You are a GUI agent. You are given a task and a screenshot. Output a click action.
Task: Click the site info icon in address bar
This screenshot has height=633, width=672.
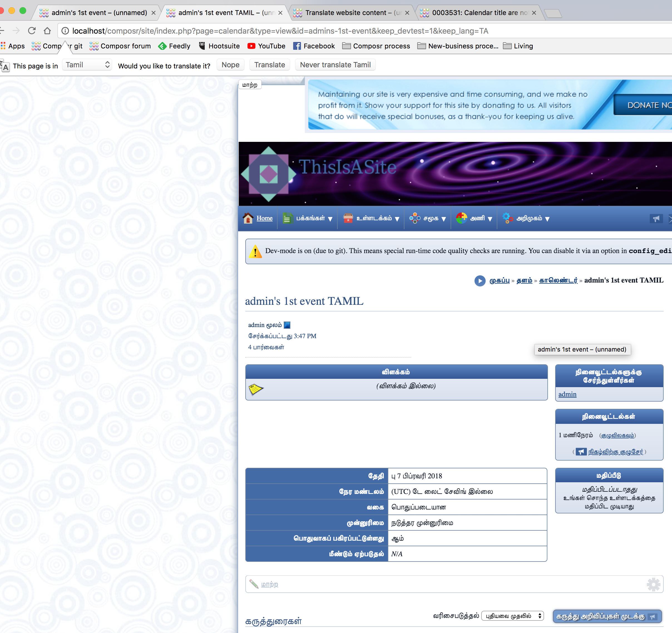click(65, 31)
